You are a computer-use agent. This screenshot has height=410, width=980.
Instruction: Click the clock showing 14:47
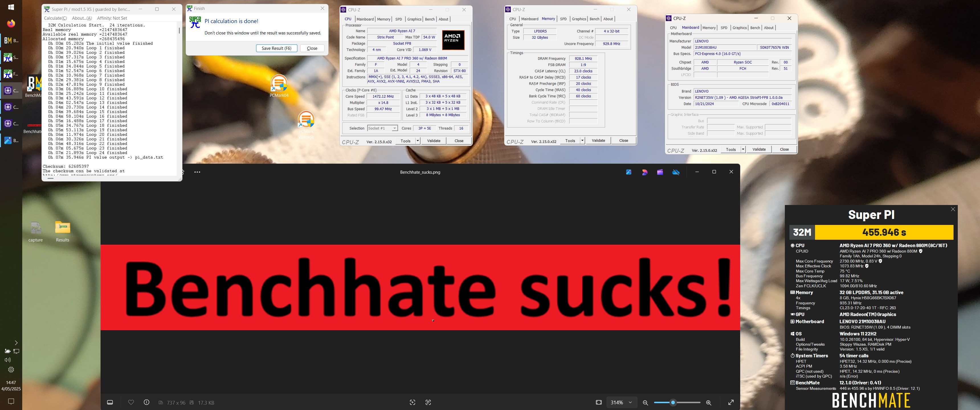click(11, 383)
